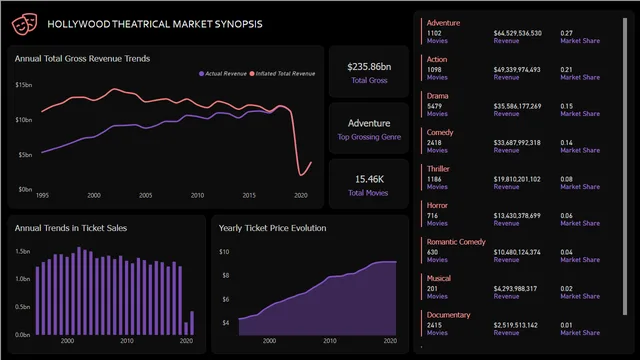
Task: Click the 15.46K Total Movies card
Action: [x=369, y=184]
